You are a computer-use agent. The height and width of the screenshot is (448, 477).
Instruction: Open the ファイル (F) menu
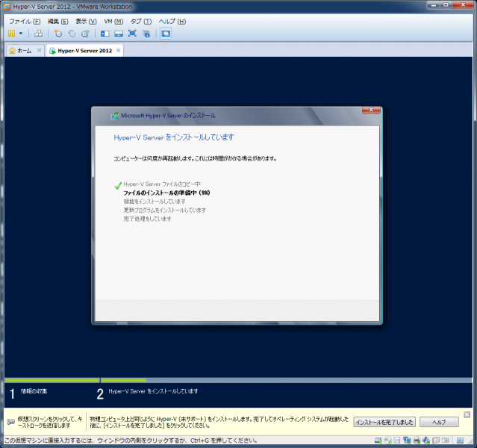pos(25,22)
